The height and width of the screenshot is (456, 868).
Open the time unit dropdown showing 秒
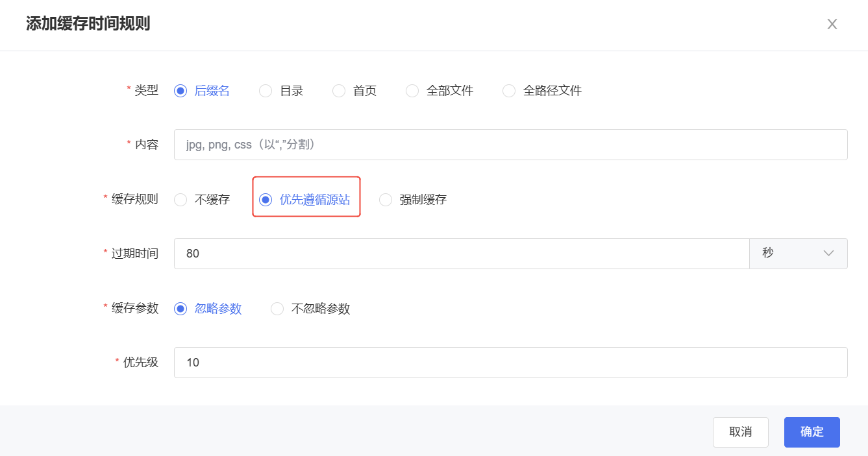tap(799, 253)
